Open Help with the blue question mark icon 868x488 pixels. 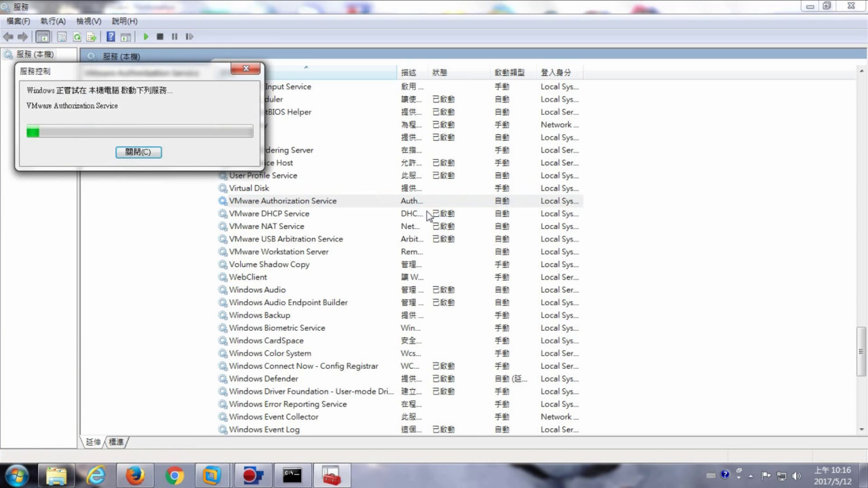pyautogui.click(x=111, y=37)
